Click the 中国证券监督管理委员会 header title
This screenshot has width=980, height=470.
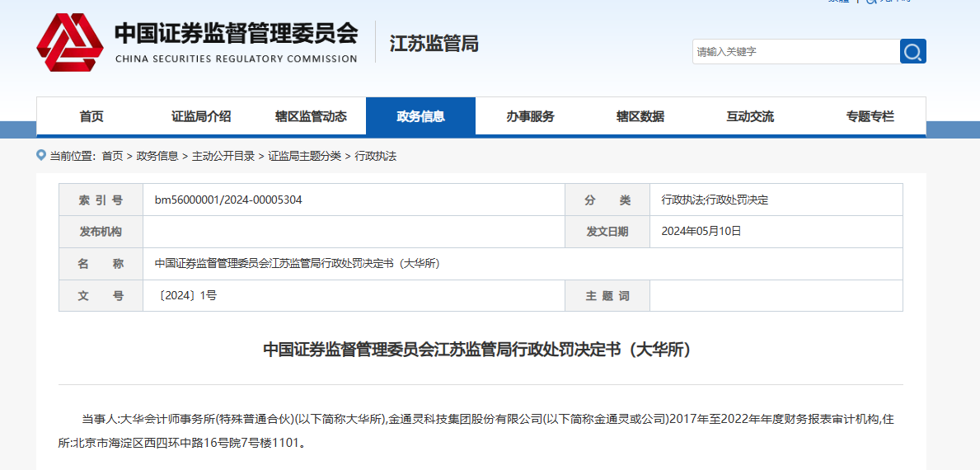click(237, 35)
